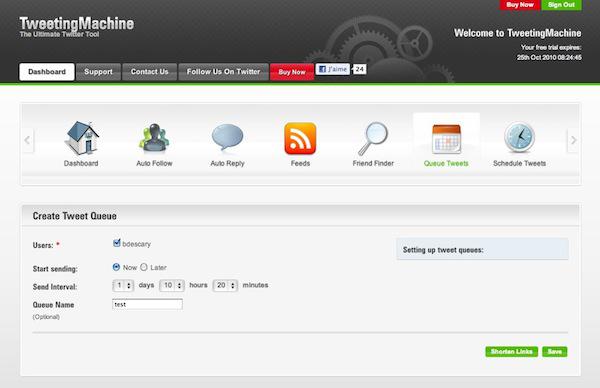Click the Queue Tweets green label
This screenshot has height=388, width=600.
pyautogui.click(x=446, y=163)
